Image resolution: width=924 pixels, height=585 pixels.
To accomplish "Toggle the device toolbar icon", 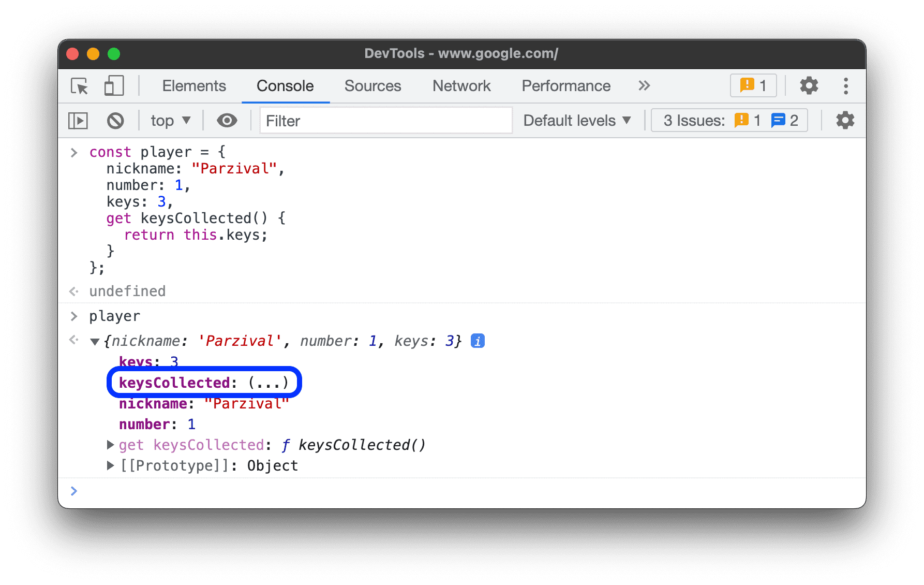I will click(114, 86).
